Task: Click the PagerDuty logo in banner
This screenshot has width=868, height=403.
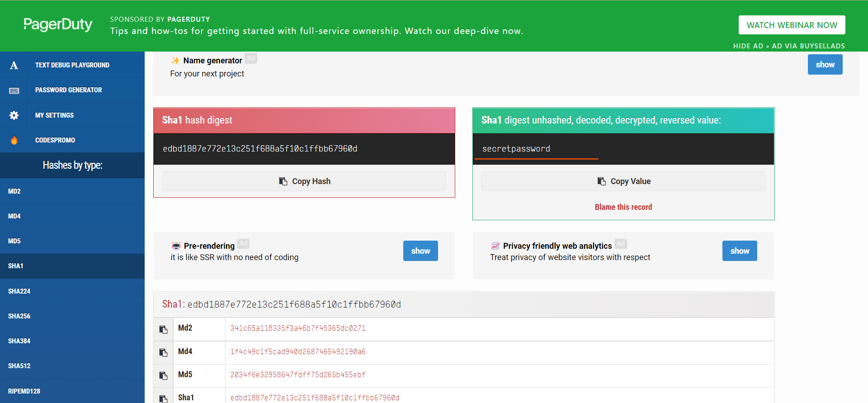Action: point(58,24)
